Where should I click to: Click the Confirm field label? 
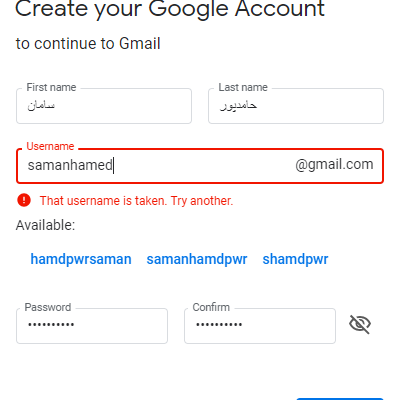point(211,307)
